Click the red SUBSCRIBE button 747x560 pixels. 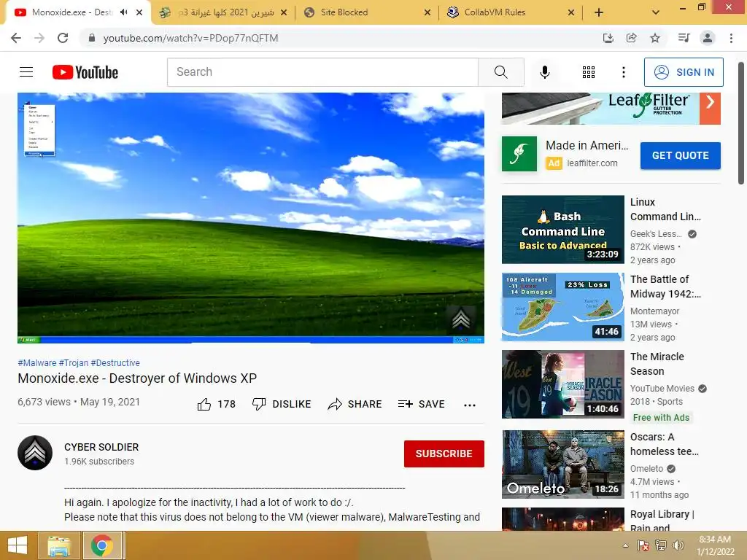pos(444,454)
